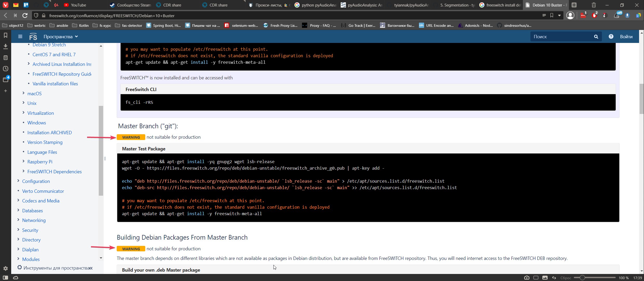
Task: Open the address bar history dropdown arrow
Action: pyautogui.click(x=559, y=16)
